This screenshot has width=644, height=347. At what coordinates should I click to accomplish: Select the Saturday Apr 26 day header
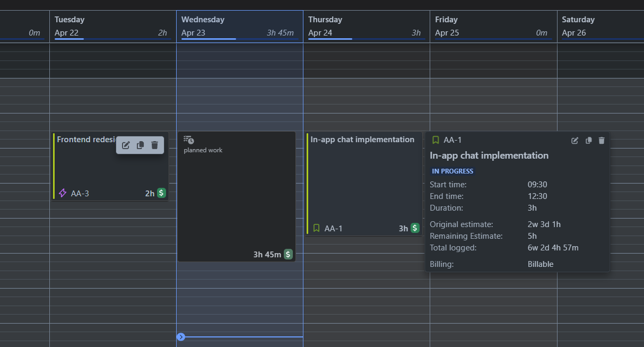click(x=601, y=26)
